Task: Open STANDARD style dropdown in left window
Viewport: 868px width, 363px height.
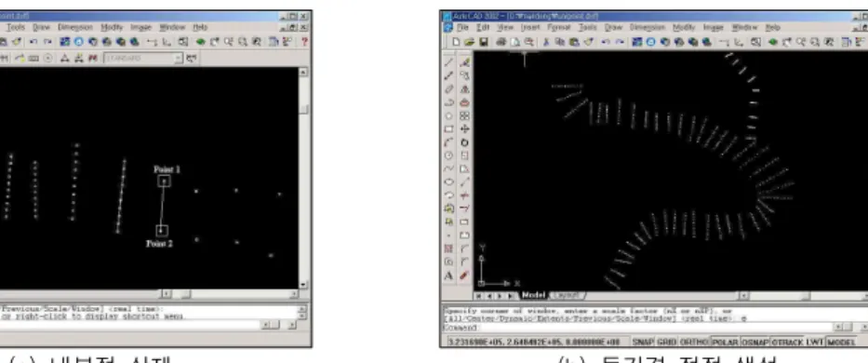Action: [x=178, y=58]
